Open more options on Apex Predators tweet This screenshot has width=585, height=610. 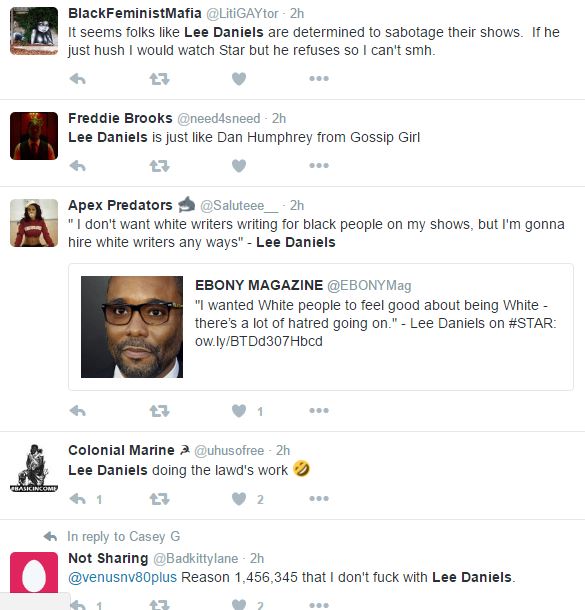319,410
